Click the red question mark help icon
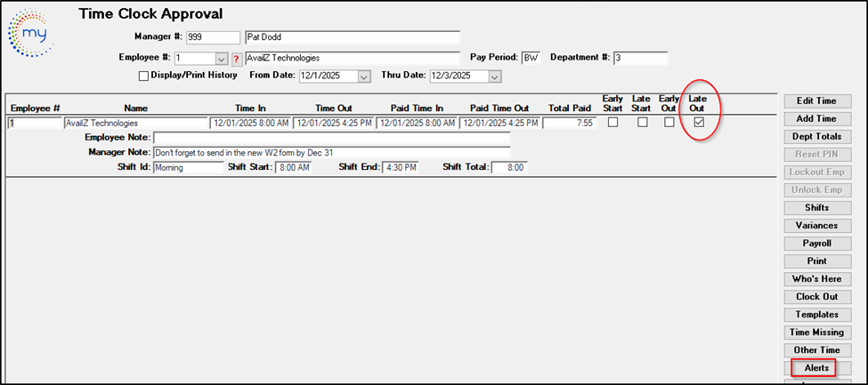 [x=236, y=59]
